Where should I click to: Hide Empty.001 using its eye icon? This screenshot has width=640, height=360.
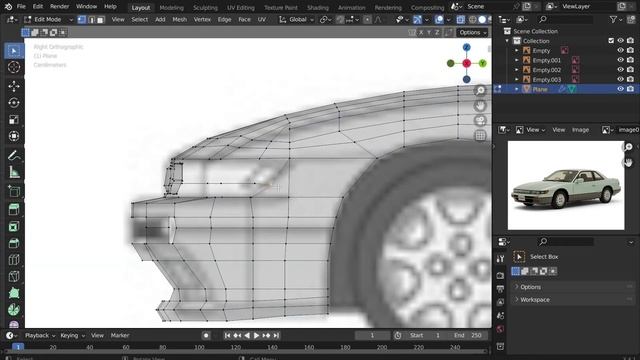[620, 60]
